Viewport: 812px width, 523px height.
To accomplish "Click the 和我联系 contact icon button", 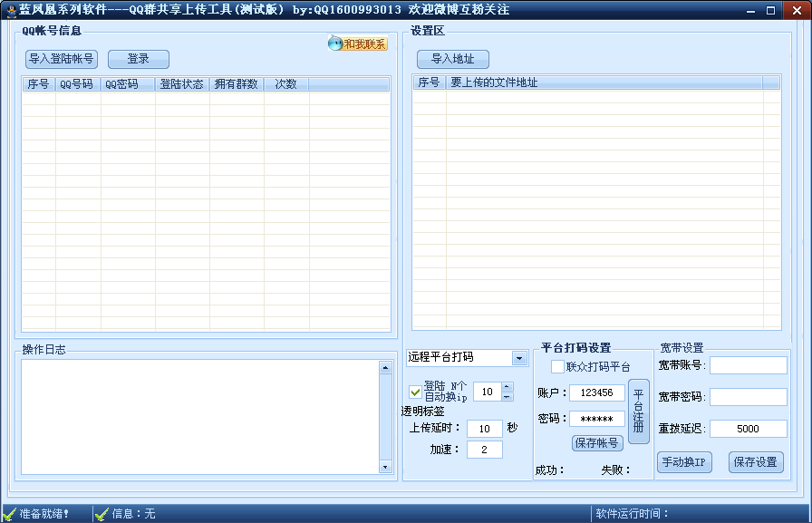I will pos(357,44).
